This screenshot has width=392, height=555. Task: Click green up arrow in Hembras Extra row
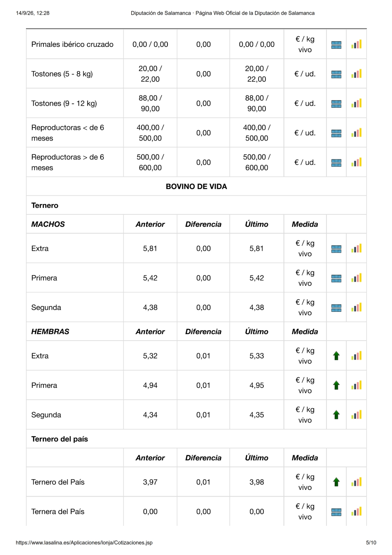336,356
